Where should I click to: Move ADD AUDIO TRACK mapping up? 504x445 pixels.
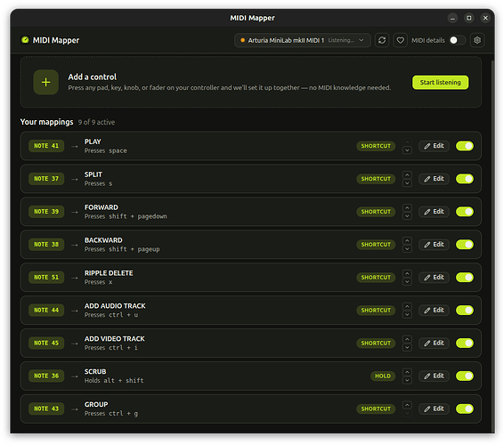coord(407,306)
